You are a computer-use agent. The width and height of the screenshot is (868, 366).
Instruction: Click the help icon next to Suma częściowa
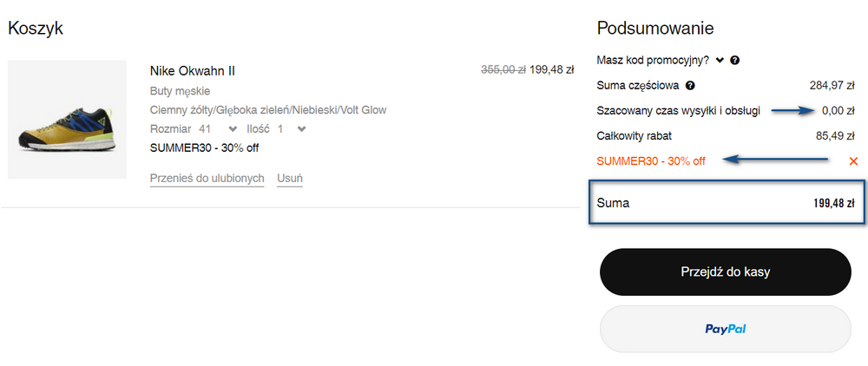691,86
